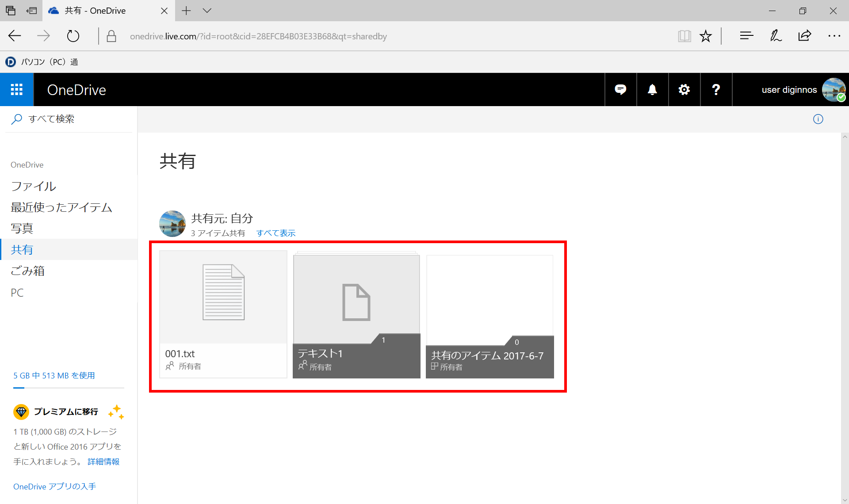Viewport: 849px width, 504px height.
Task: Open the Edge more options ellipsis
Action: 834,36
